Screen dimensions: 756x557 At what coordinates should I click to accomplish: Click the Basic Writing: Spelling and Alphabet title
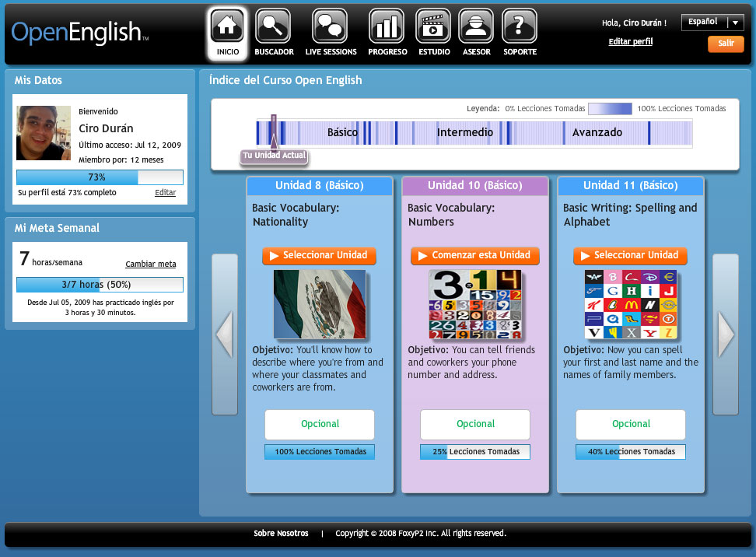coord(630,215)
